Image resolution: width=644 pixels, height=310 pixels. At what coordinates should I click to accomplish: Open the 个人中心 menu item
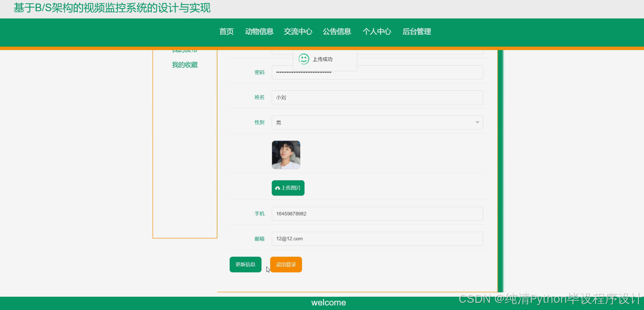[377, 31]
